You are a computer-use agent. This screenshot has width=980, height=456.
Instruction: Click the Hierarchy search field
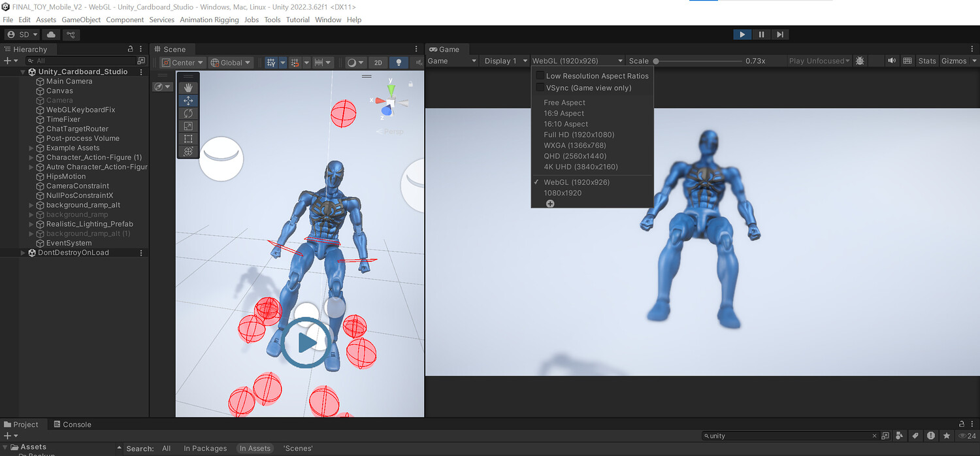[x=82, y=61]
